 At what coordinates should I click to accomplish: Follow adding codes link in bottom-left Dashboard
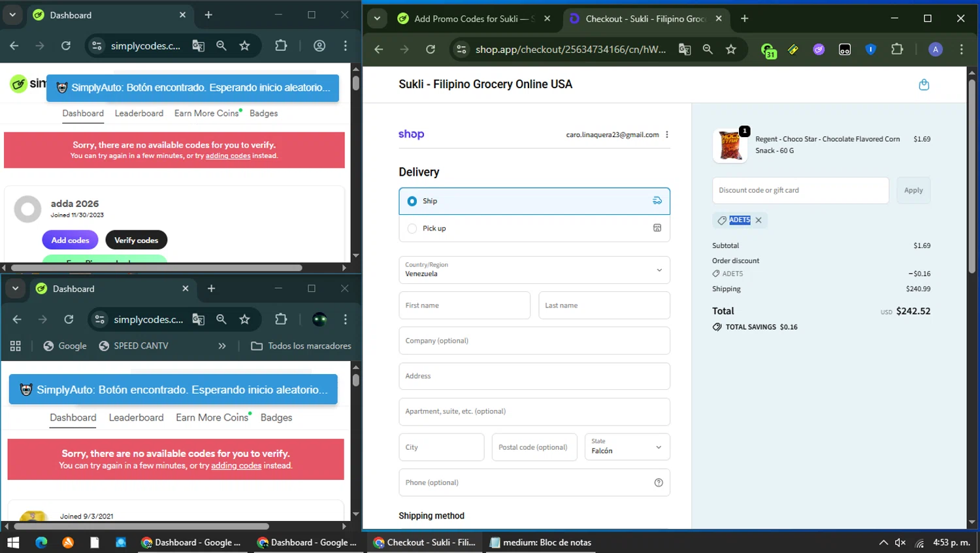point(237,466)
